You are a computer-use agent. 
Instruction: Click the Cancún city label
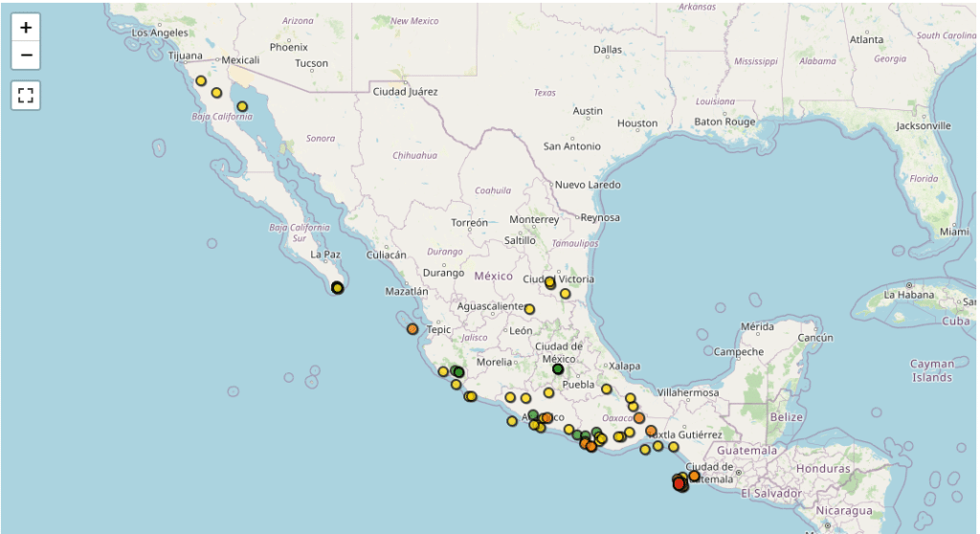point(815,338)
